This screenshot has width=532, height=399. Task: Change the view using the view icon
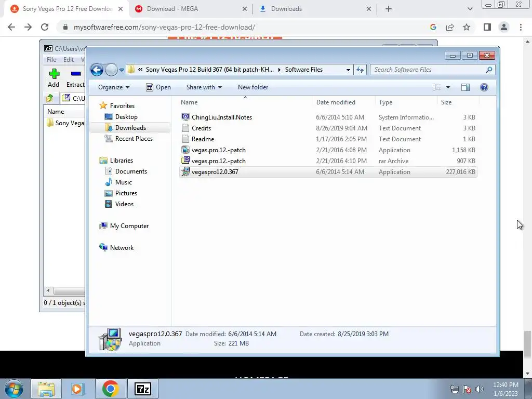click(x=436, y=87)
